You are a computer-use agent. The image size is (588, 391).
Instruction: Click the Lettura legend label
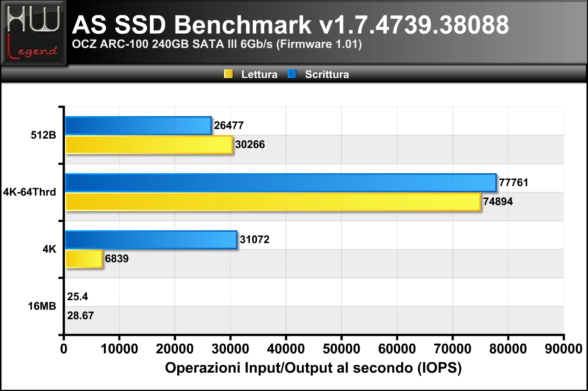click(x=259, y=74)
